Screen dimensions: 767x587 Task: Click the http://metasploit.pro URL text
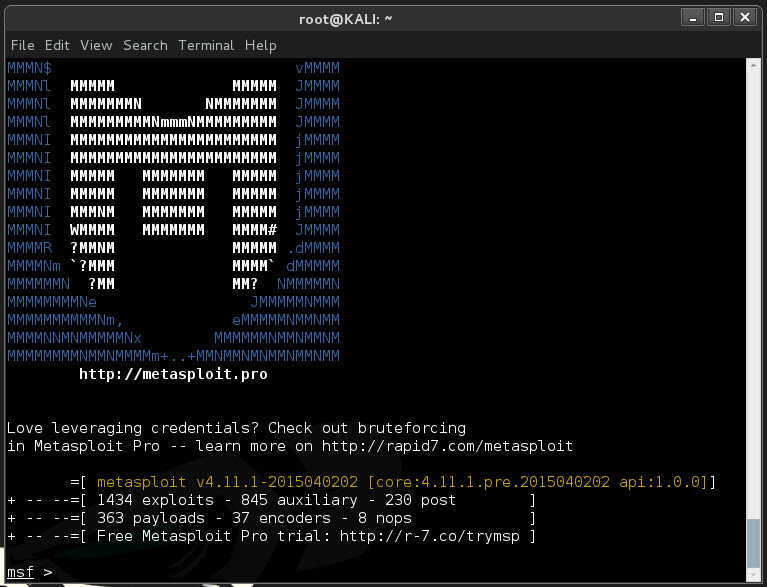pyautogui.click(x=173, y=374)
